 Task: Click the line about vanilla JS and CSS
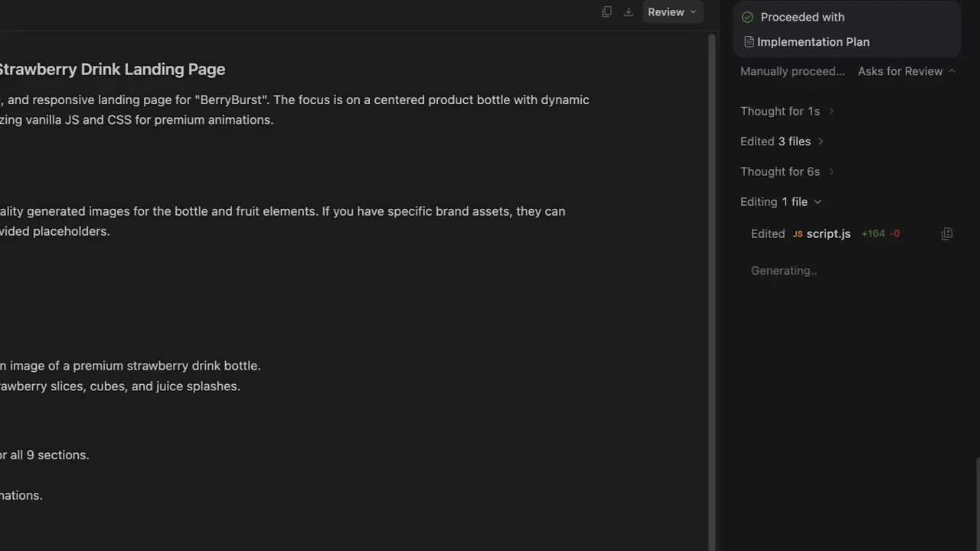[136, 120]
